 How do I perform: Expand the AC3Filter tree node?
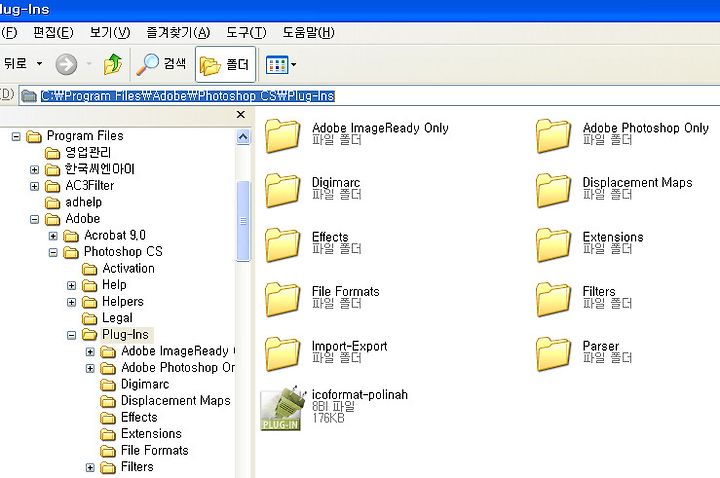pos(34,186)
